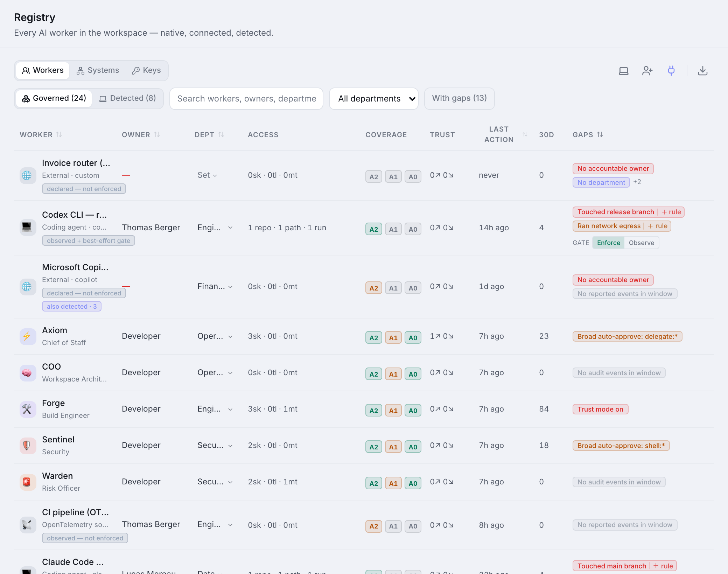The image size is (728, 574).
Task: Click Trust mode on tag for Forge
Action: coord(601,409)
